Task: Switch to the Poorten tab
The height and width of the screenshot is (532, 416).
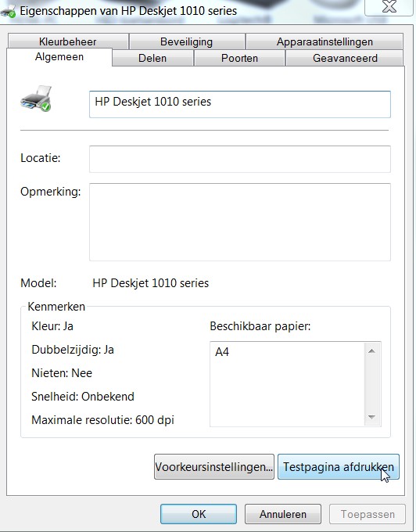Action: 239,58
